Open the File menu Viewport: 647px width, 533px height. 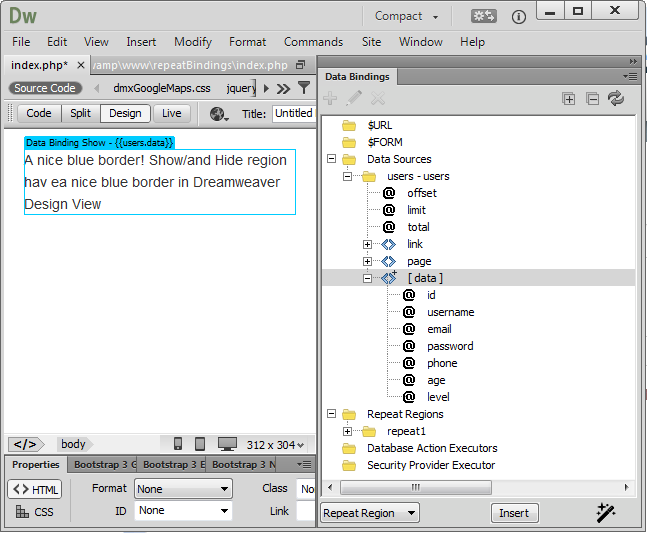click(x=21, y=42)
